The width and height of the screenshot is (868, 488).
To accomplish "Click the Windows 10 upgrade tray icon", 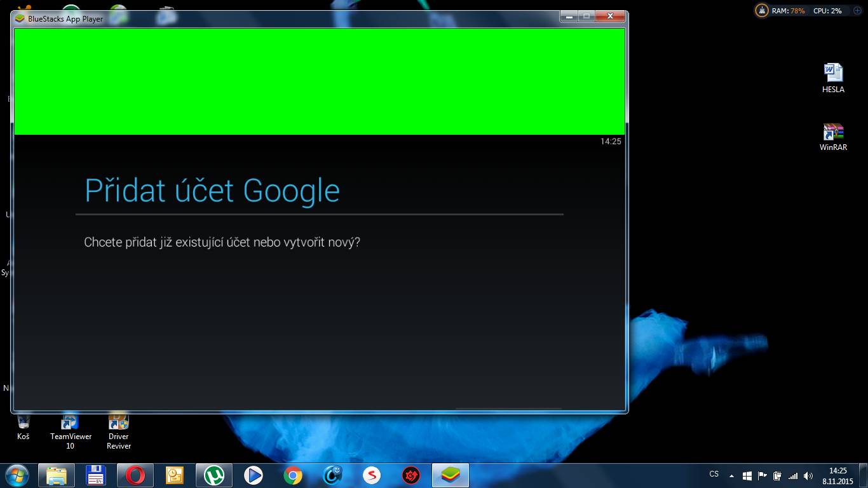I will point(747,475).
